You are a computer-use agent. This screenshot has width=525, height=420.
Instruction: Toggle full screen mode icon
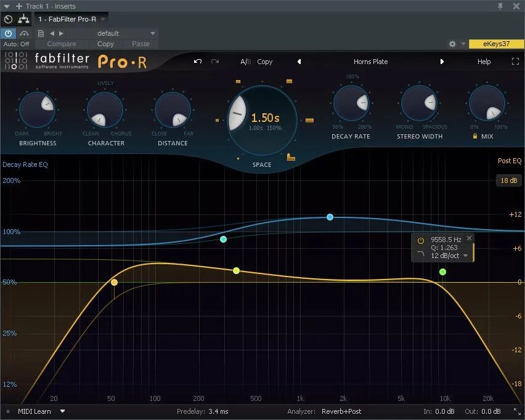[x=515, y=61]
